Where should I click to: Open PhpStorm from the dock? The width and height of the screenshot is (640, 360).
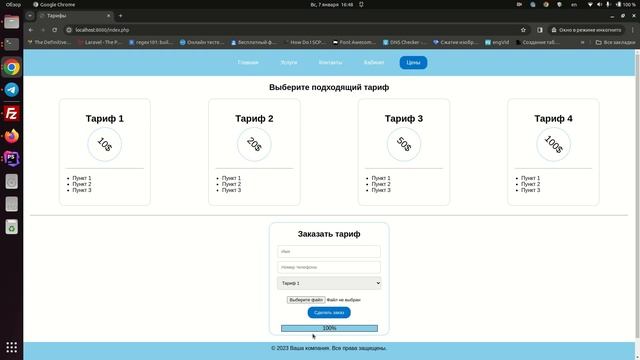point(11,158)
